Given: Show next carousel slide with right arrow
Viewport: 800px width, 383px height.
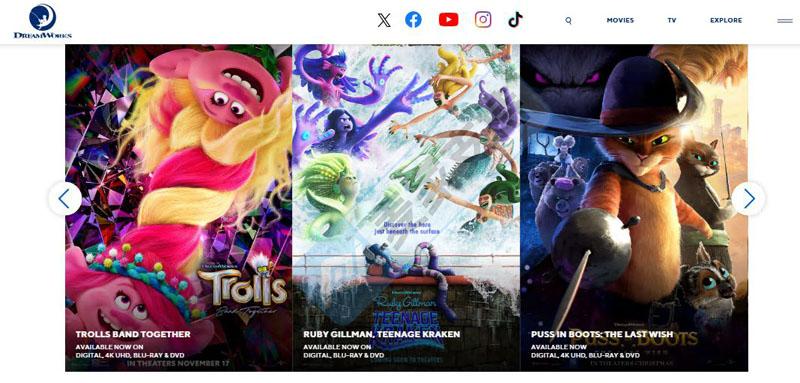Looking at the screenshot, I should click(748, 198).
